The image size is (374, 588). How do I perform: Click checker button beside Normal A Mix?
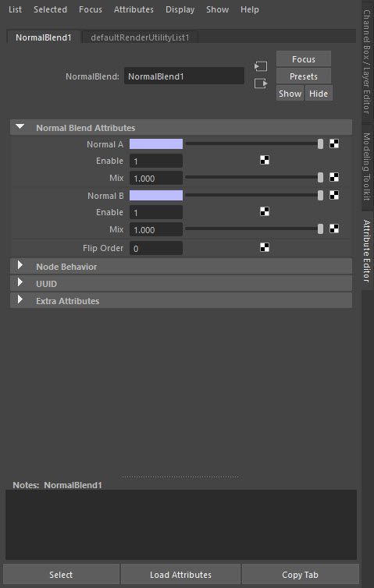pyautogui.click(x=334, y=177)
